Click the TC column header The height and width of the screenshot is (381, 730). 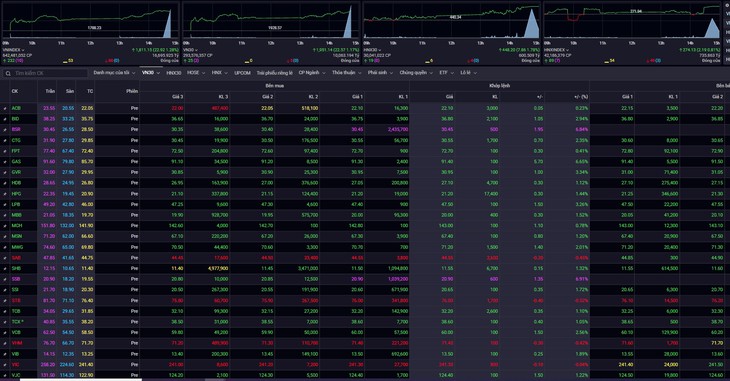[x=89, y=91]
